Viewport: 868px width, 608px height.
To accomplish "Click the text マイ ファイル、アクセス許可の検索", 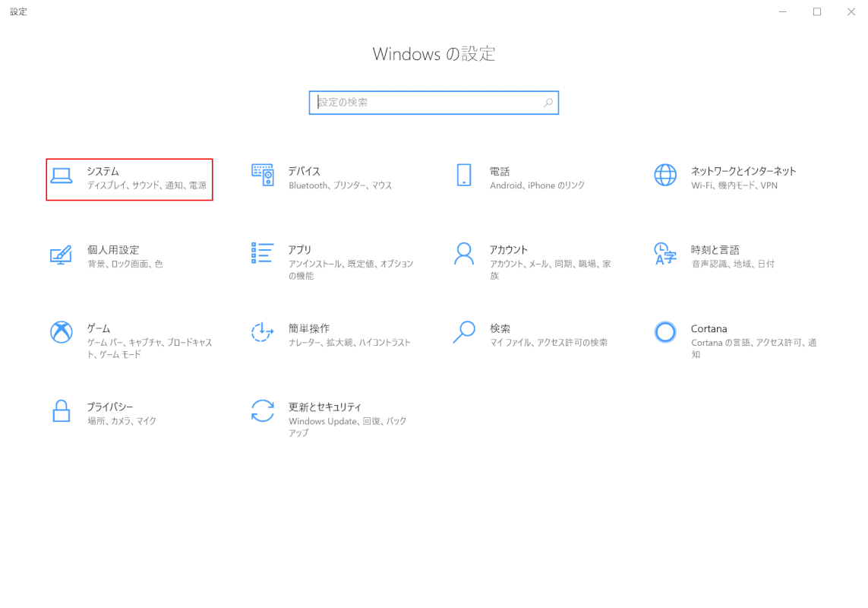I will [x=548, y=343].
